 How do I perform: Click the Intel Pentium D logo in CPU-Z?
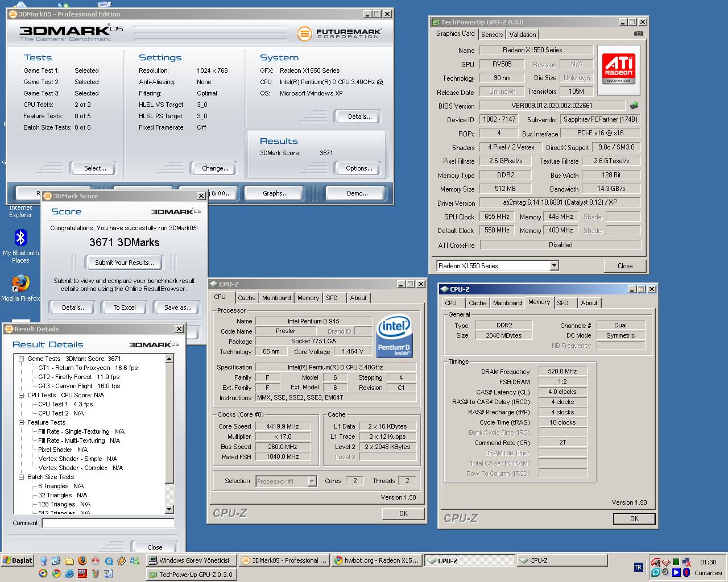394,336
